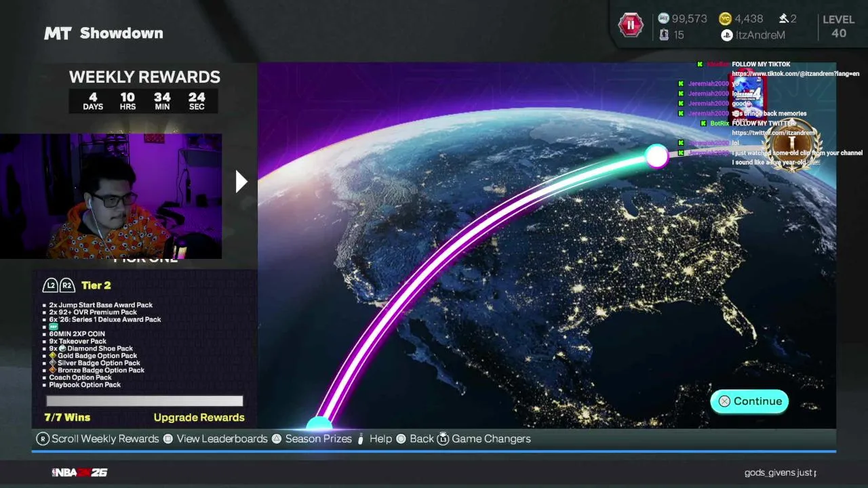The width and height of the screenshot is (868, 488).
Task: Click the X icon on Continue
Action: (724, 401)
